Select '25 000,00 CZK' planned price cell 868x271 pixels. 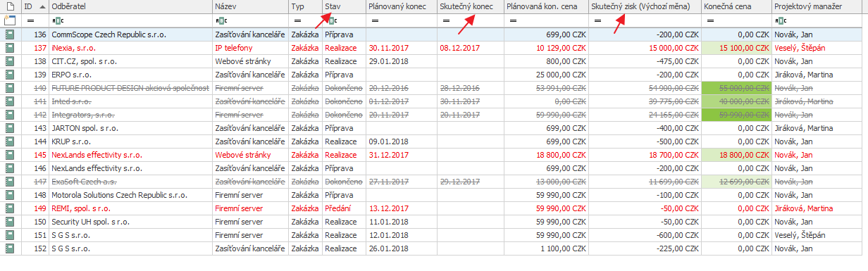(x=547, y=75)
